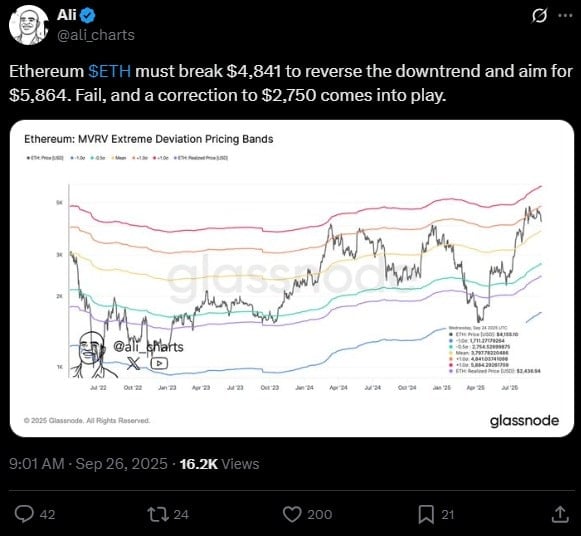
Task: Bookmark the tweet with the bookmark icon
Action: (x=426, y=515)
